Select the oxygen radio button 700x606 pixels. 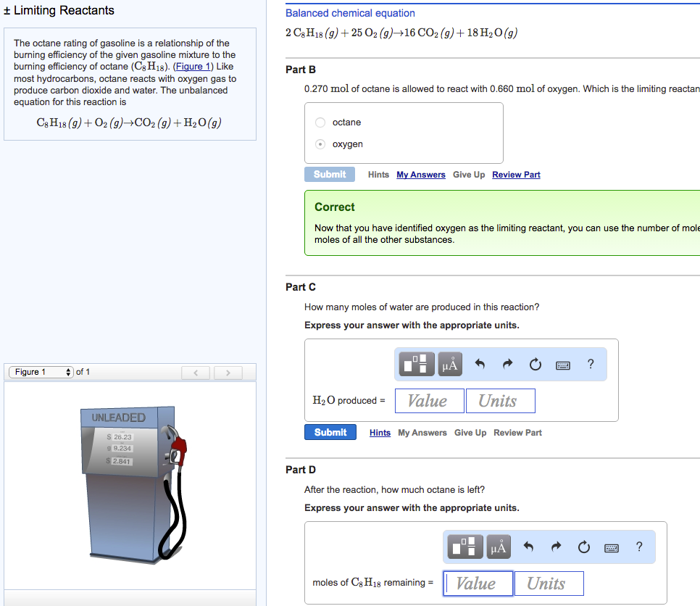[x=321, y=144]
